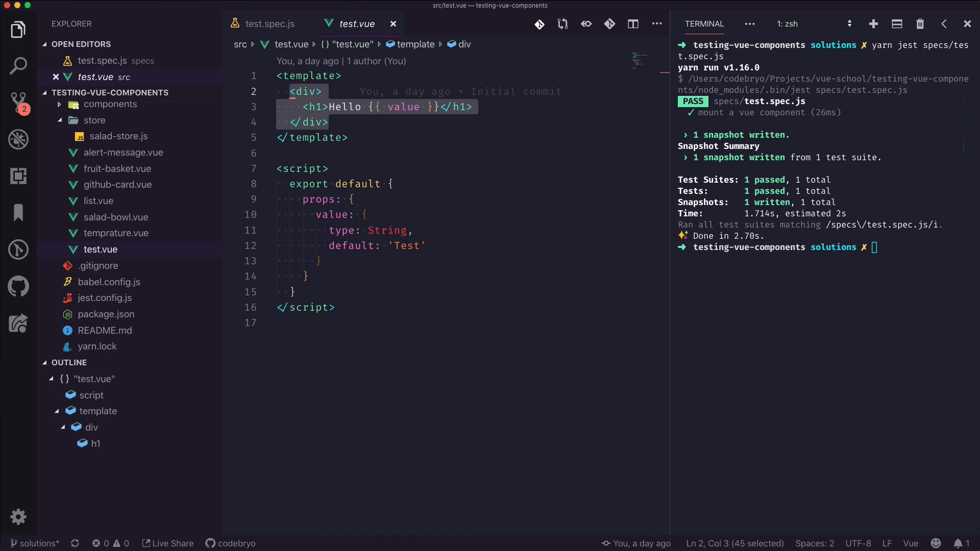Image resolution: width=980 pixels, height=551 pixels.
Task: Select script symbol in outline
Action: click(91, 395)
